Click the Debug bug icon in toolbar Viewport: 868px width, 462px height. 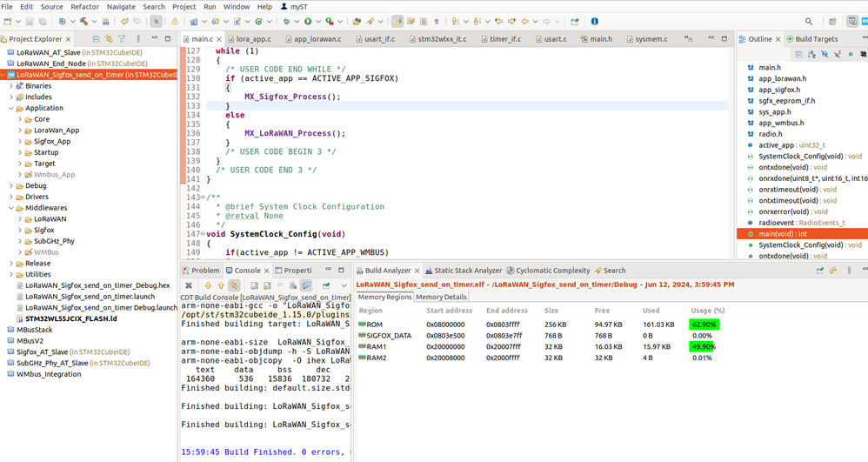(286, 22)
